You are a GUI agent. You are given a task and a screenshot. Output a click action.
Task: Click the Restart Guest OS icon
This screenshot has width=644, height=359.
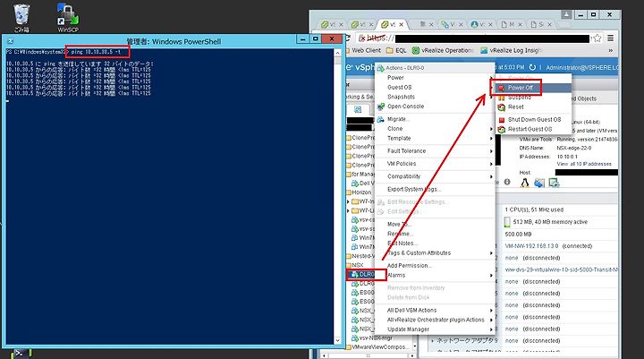[502, 129]
